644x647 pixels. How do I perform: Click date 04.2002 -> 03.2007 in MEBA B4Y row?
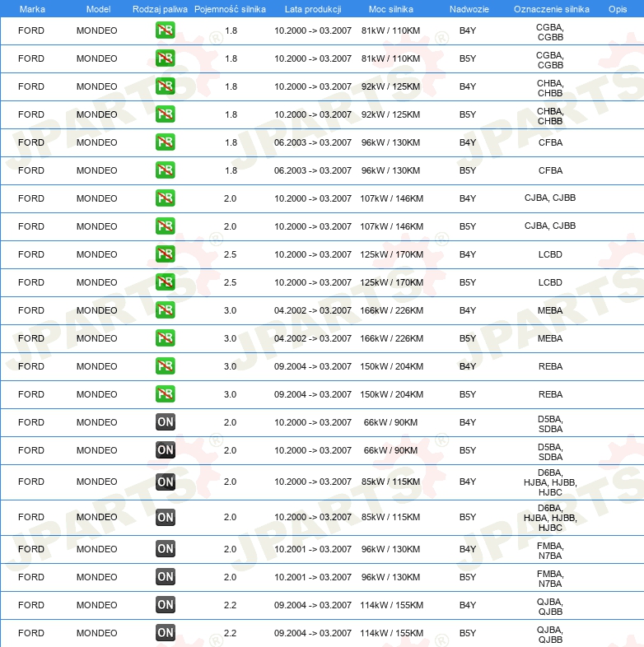tap(313, 310)
